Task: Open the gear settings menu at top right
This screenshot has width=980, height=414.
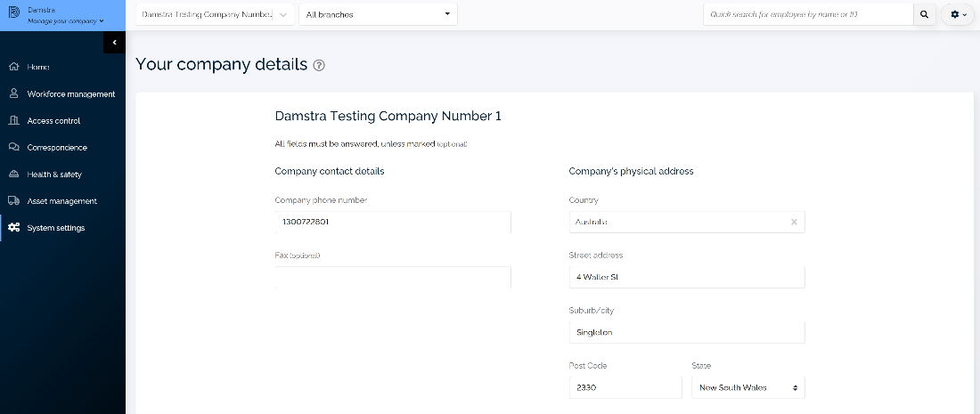Action: (x=958, y=14)
